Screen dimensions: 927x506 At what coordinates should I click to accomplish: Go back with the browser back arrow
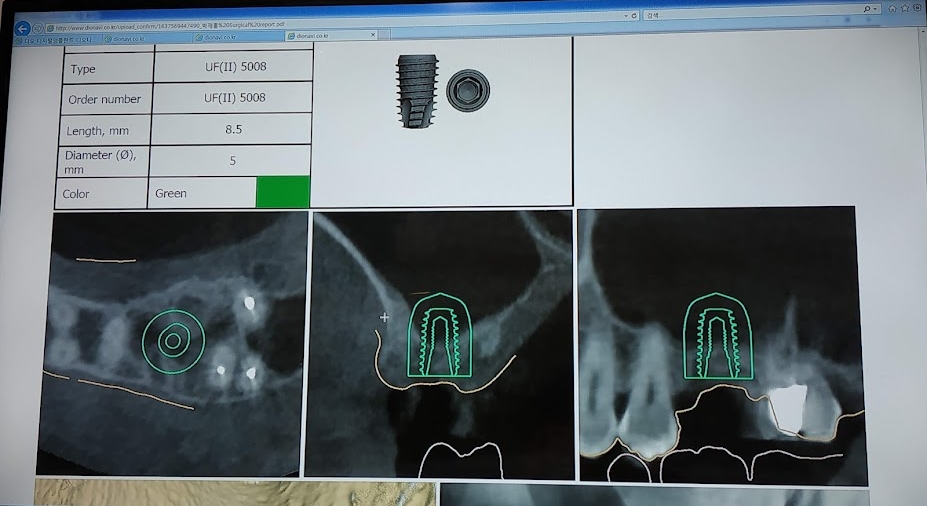pos(22,28)
